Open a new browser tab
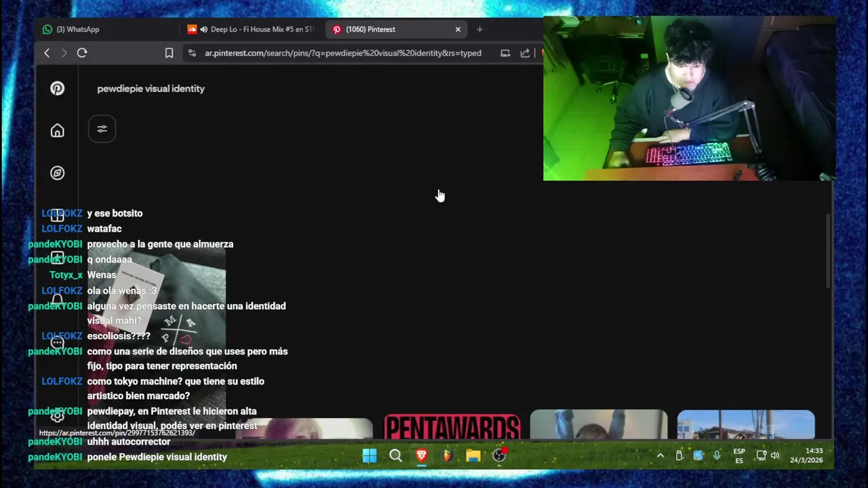 [479, 29]
